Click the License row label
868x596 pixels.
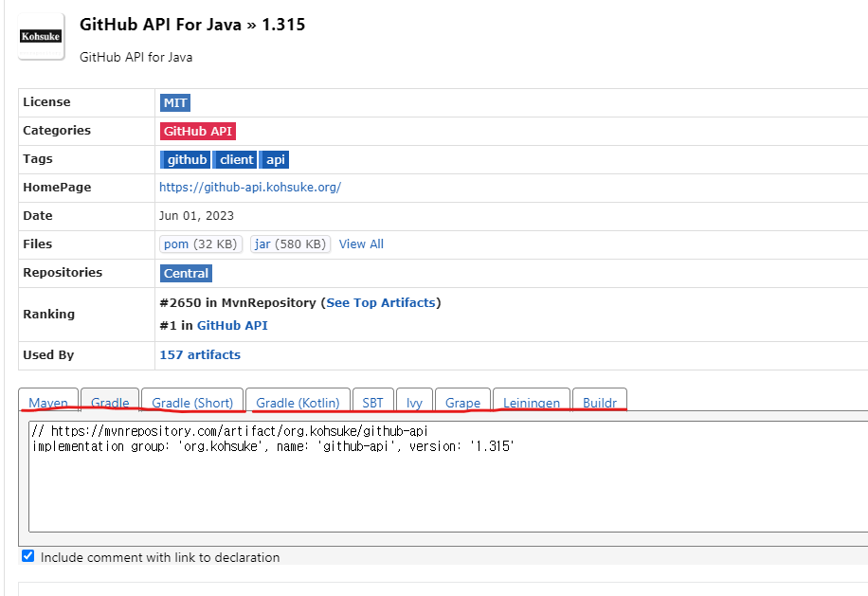46,101
